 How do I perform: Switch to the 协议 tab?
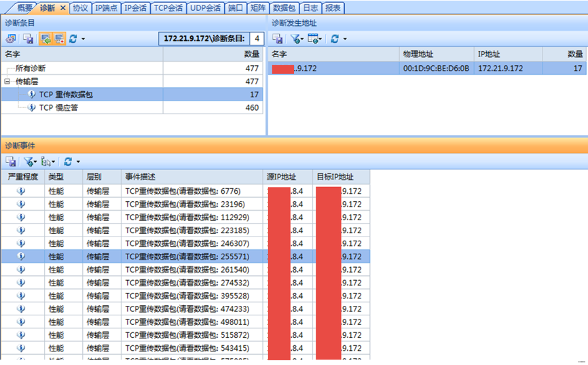[x=80, y=8]
